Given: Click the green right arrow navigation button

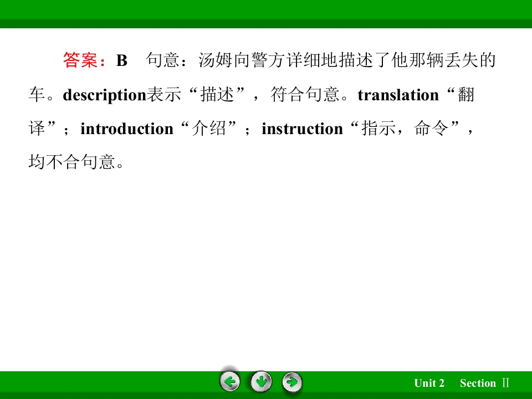Looking at the screenshot, I should 292,382.
